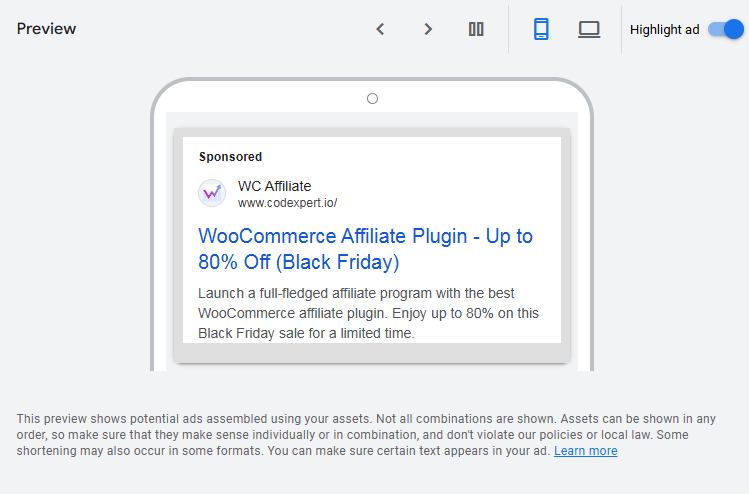749x494 pixels.
Task: Follow the Learn more link
Action: [x=585, y=451]
